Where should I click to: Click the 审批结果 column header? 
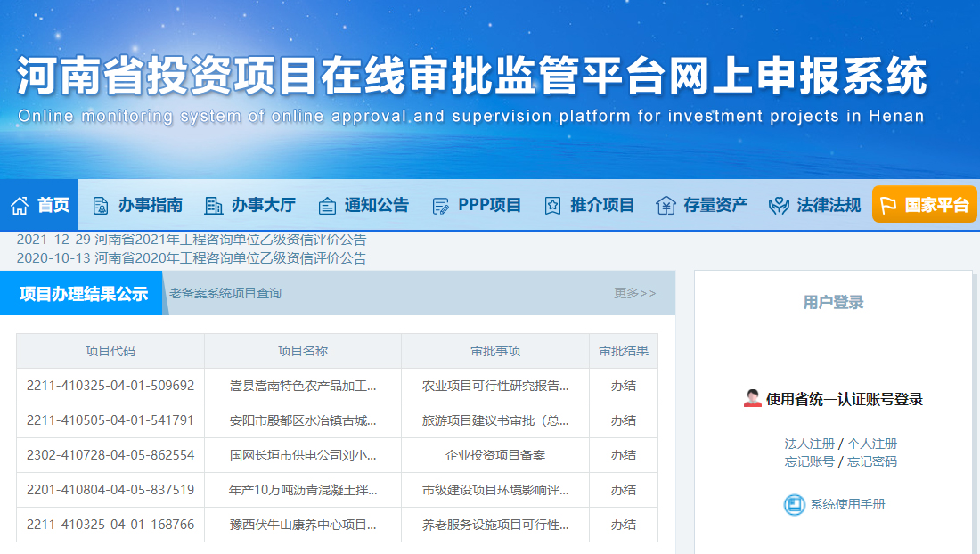[623, 351]
